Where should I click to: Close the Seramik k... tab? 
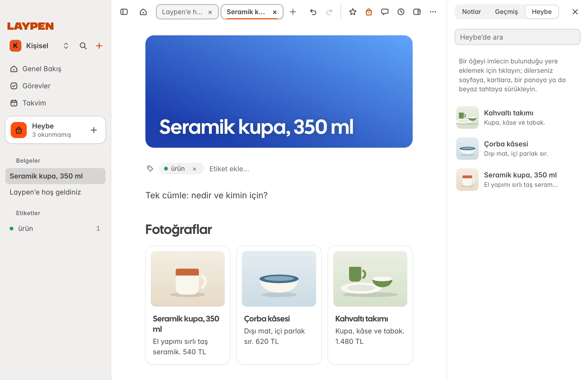275,12
